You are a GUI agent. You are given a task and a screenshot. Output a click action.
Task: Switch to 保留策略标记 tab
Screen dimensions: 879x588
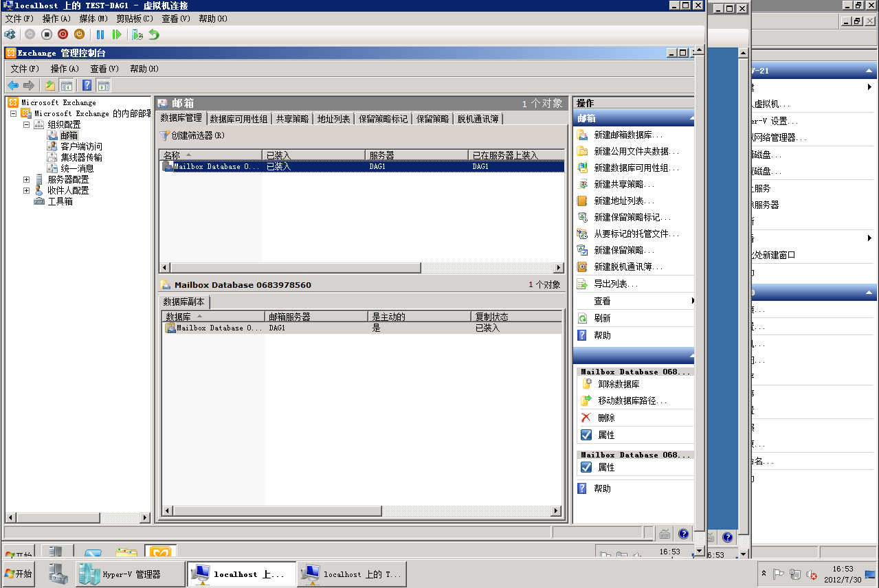pyautogui.click(x=383, y=119)
